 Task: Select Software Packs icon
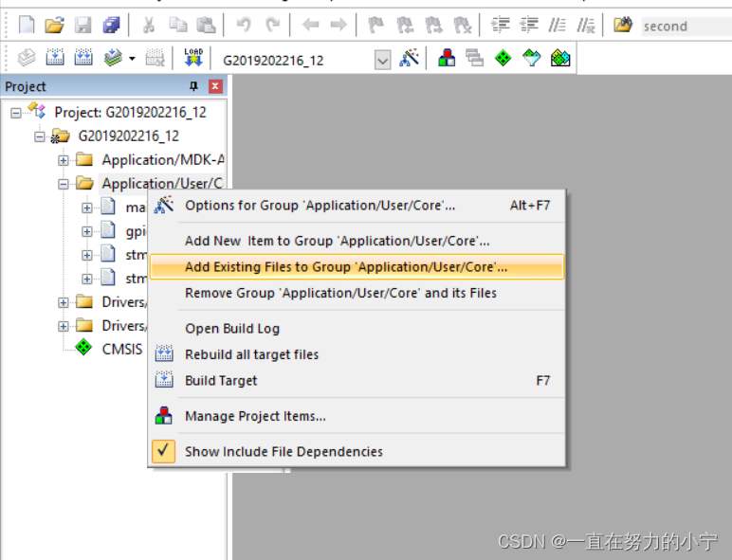pyautogui.click(x=531, y=59)
